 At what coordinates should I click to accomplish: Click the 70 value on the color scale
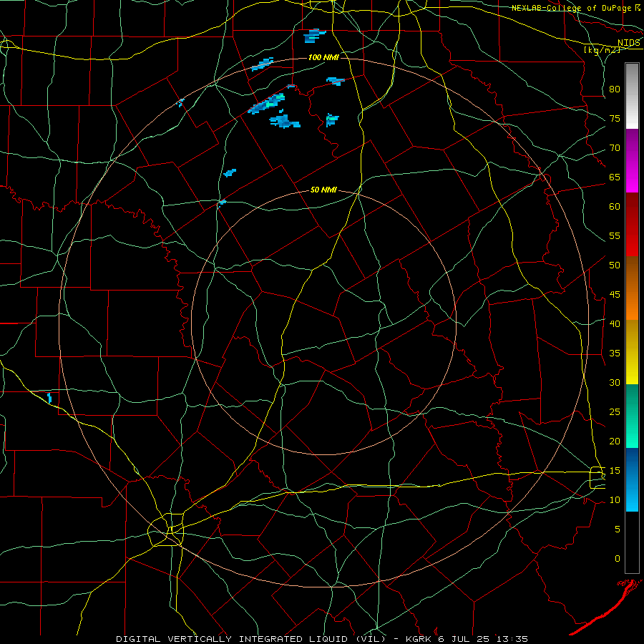pyautogui.click(x=615, y=148)
